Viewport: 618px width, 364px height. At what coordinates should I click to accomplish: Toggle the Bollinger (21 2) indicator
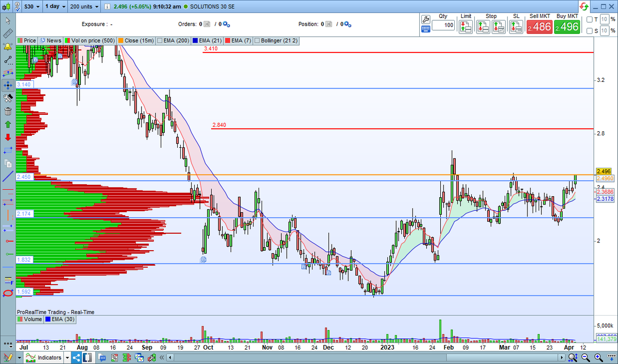click(277, 40)
